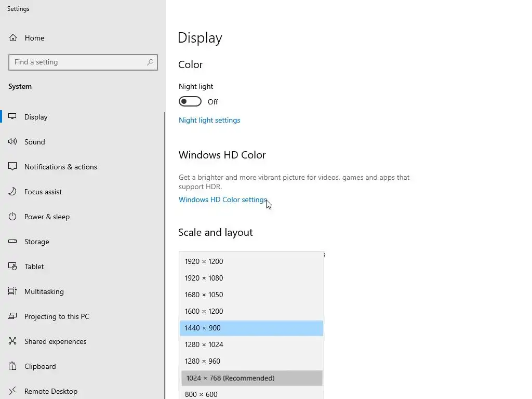Click the Storage drive icon
The height and width of the screenshot is (399, 532).
[x=12, y=241]
